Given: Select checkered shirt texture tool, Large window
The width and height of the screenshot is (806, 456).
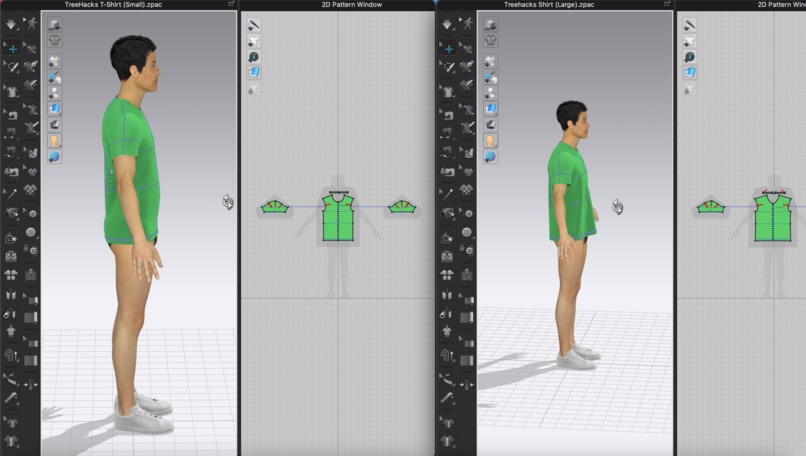Looking at the screenshot, I should point(467,189).
